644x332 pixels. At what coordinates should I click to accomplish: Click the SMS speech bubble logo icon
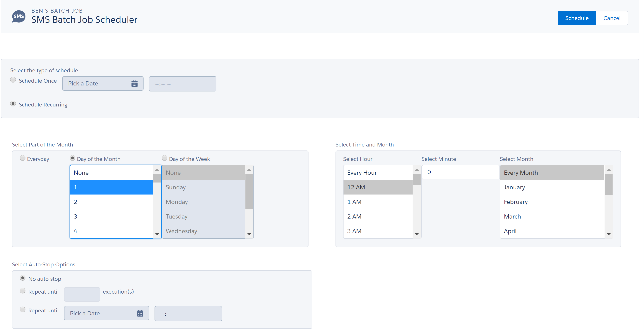point(19,16)
